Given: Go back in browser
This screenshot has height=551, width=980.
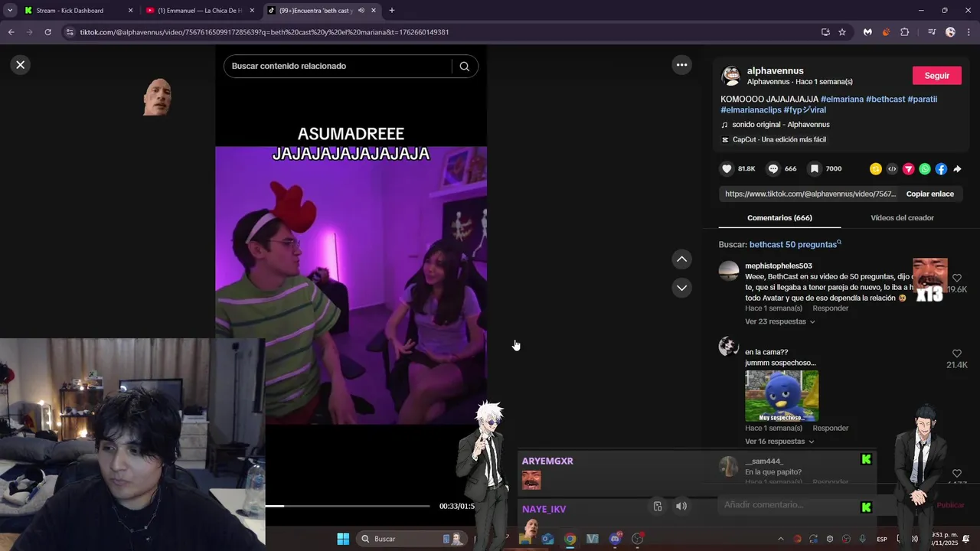Looking at the screenshot, I should point(11,32).
